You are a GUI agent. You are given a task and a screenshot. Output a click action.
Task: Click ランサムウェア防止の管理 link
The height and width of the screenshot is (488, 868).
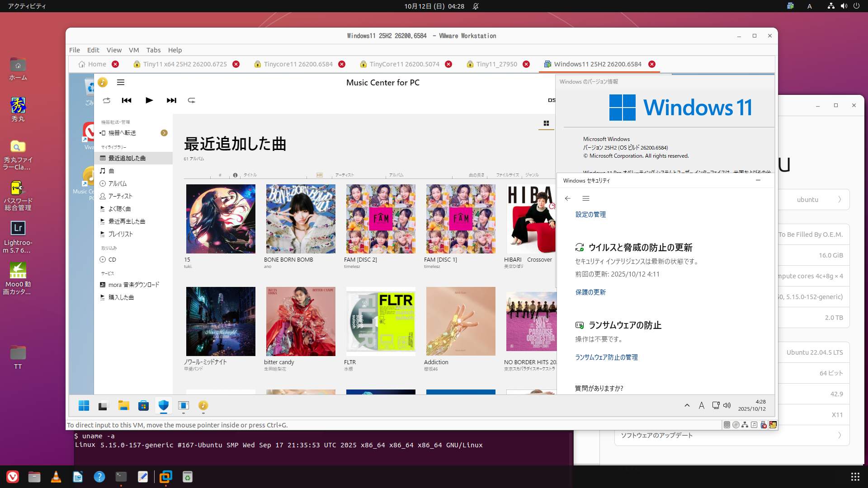[x=606, y=357]
